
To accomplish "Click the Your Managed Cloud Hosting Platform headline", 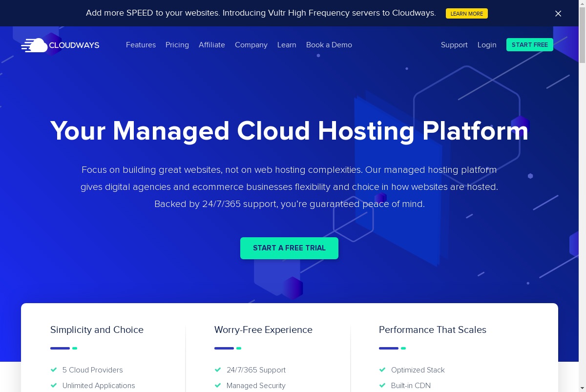I will tap(290, 131).
